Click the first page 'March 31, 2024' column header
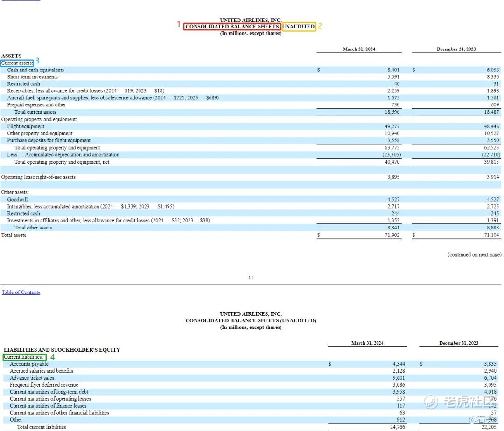 point(359,49)
